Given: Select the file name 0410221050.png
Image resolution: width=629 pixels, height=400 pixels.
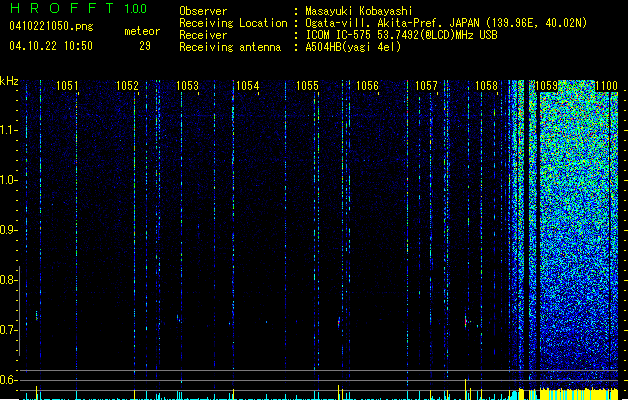Looking at the screenshot, I should (x=51, y=26).
